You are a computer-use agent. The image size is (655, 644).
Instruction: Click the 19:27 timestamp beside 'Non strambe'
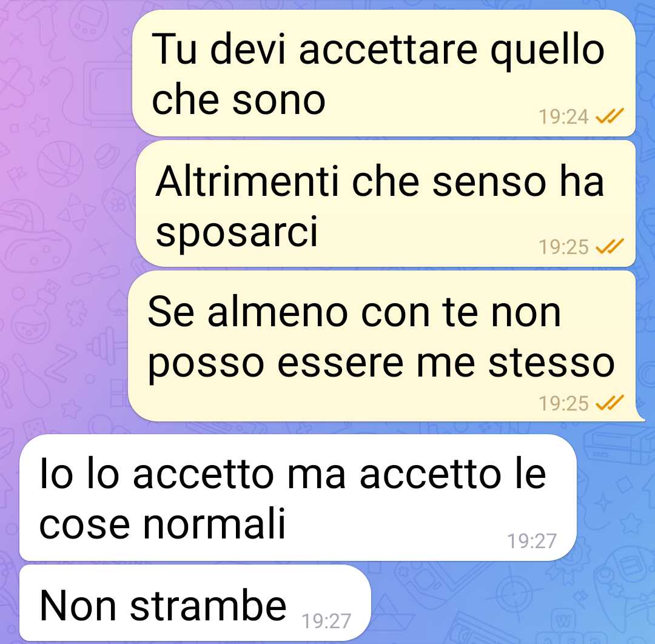point(326,621)
